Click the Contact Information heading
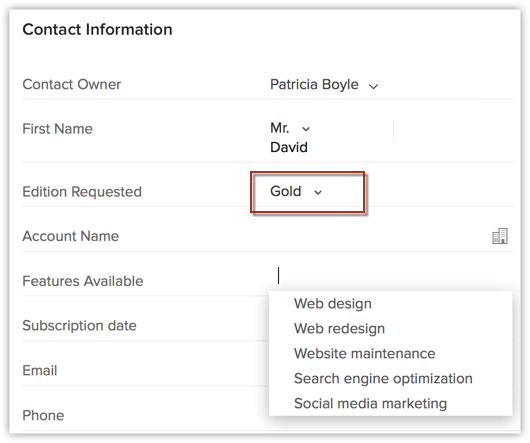Screen dimensions: 530x443 click(97, 29)
